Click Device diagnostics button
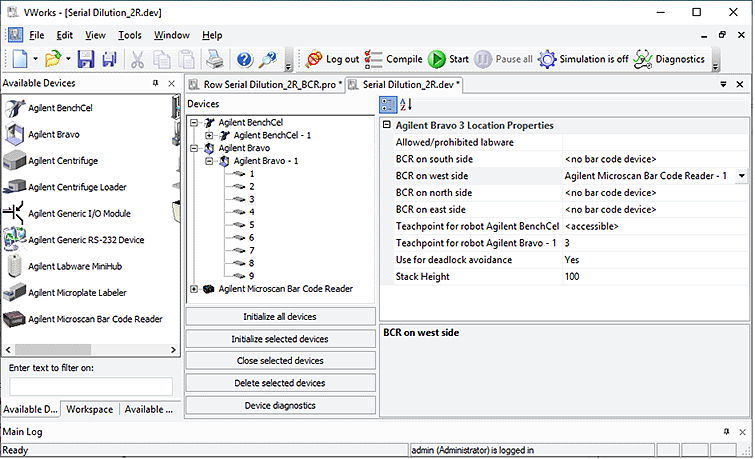The width and height of the screenshot is (755, 459). click(x=280, y=406)
